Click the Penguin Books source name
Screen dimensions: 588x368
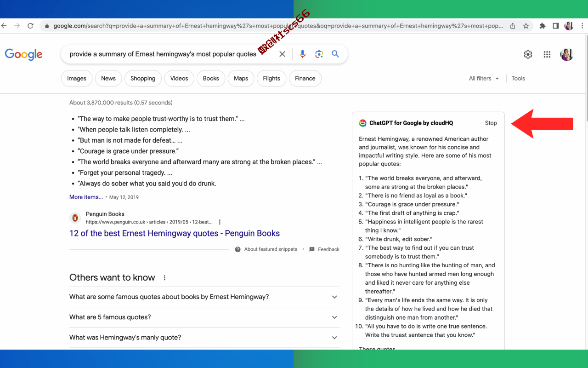[x=105, y=214]
